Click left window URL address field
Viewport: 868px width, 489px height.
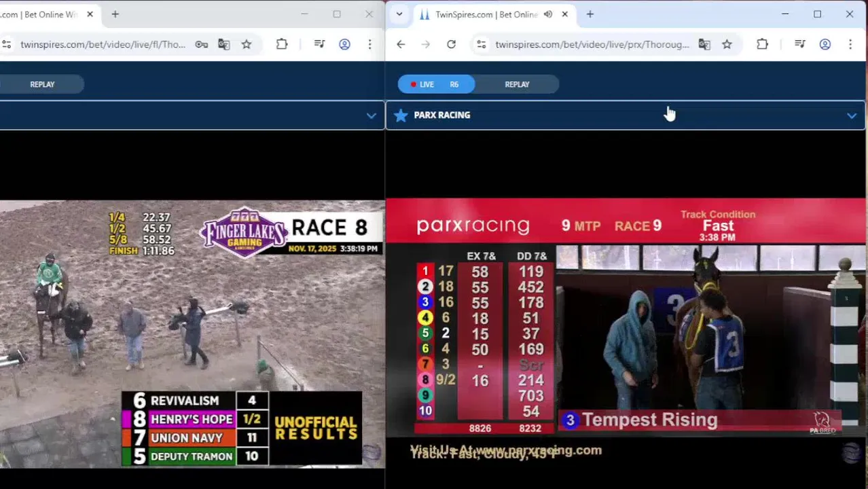pyautogui.click(x=103, y=44)
